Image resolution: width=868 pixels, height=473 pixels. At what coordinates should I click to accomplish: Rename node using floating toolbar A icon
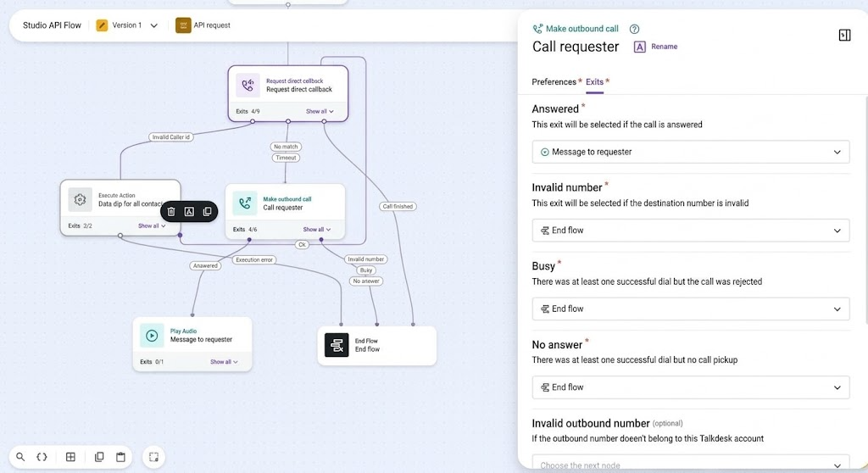coord(189,212)
